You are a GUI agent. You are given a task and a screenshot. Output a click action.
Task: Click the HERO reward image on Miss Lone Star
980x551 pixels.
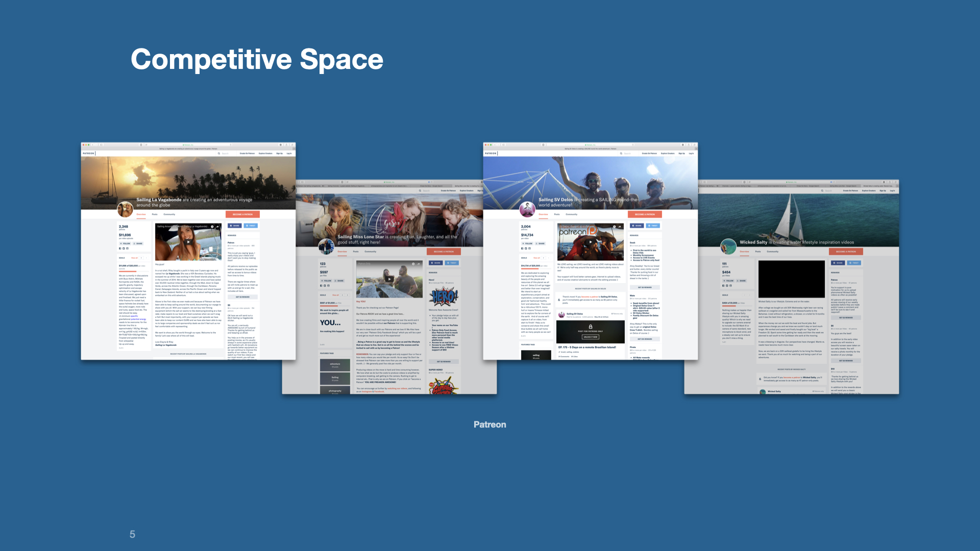click(444, 295)
